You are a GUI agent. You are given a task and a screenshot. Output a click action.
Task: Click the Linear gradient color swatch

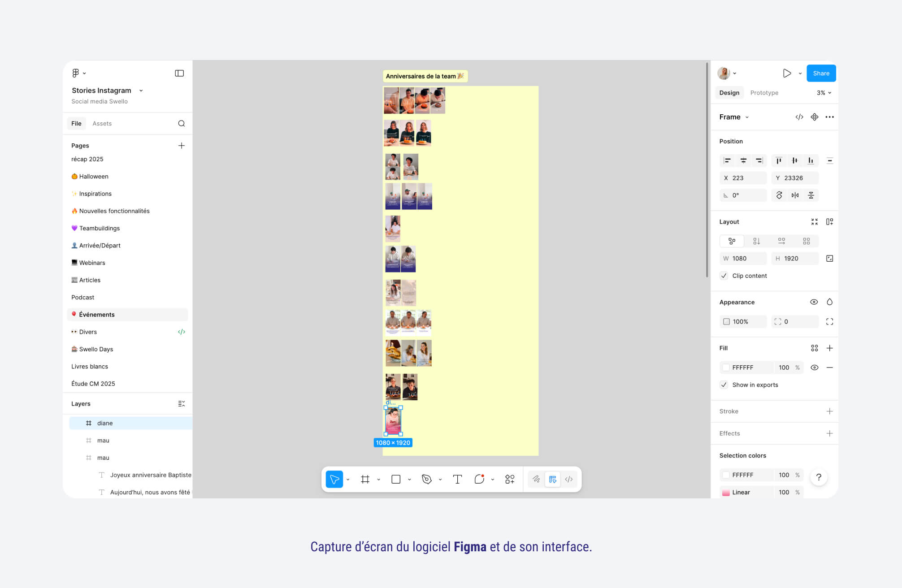pos(726,492)
